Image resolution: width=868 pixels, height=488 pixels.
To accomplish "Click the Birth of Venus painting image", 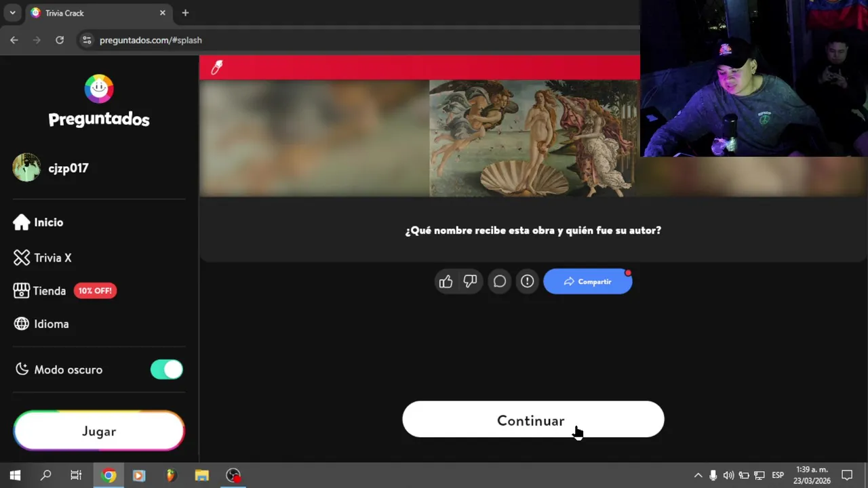I will pyautogui.click(x=534, y=138).
